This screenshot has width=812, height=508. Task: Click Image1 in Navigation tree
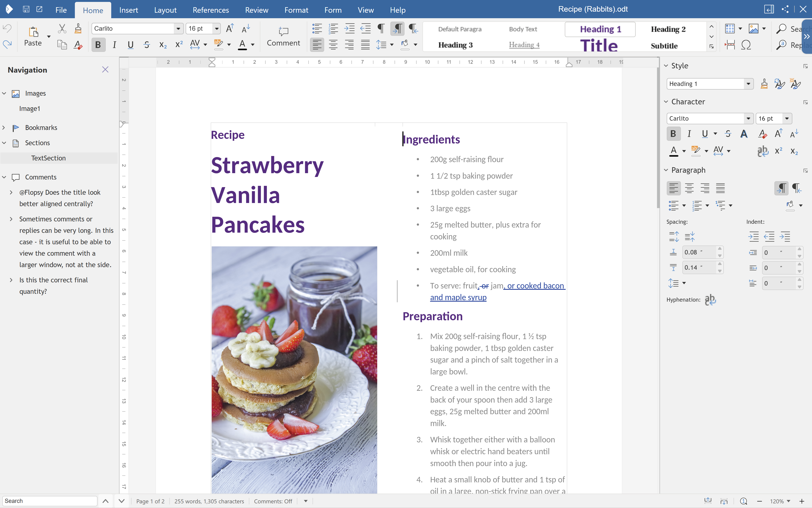30,109
